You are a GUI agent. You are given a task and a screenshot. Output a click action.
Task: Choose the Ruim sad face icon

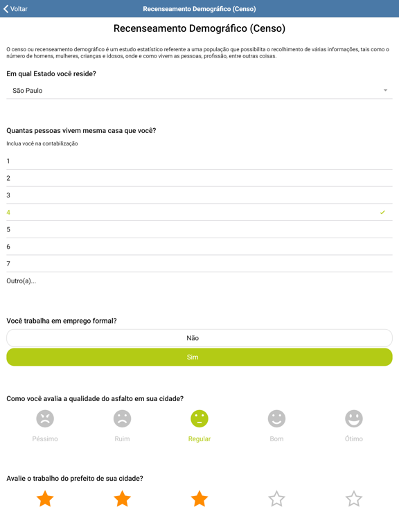(x=122, y=418)
